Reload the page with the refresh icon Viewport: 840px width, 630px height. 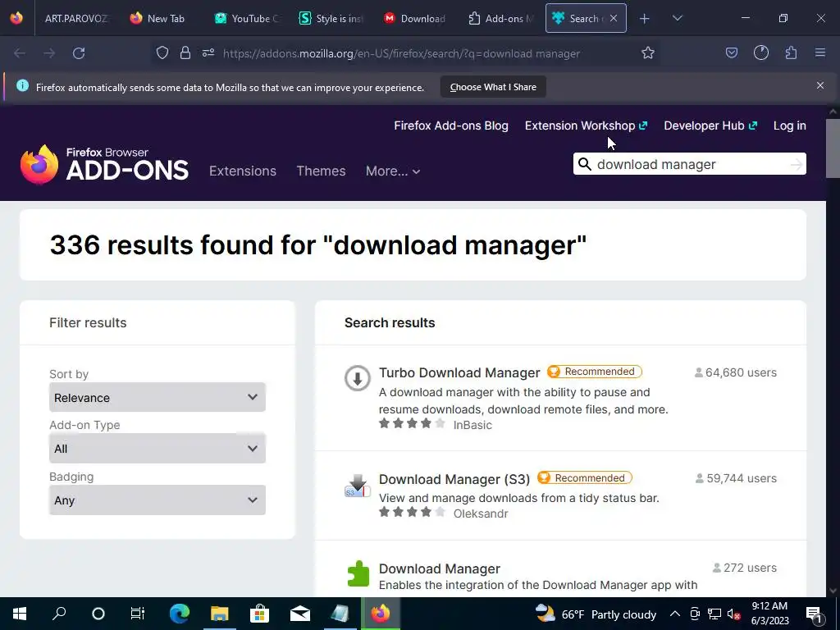(x=79, y=53)
